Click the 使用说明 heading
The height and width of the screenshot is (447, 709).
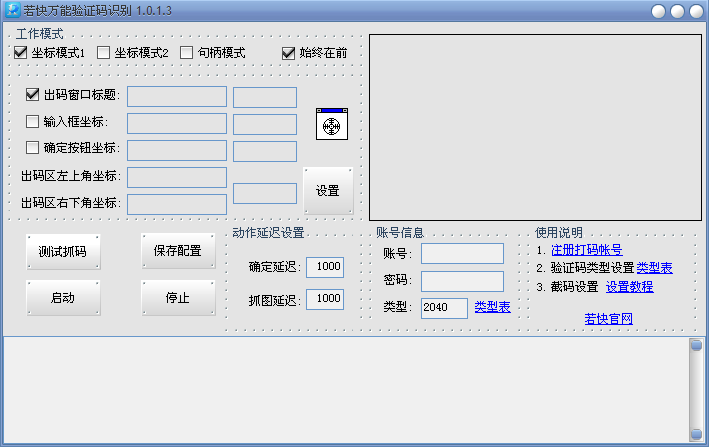pos(559,233)
